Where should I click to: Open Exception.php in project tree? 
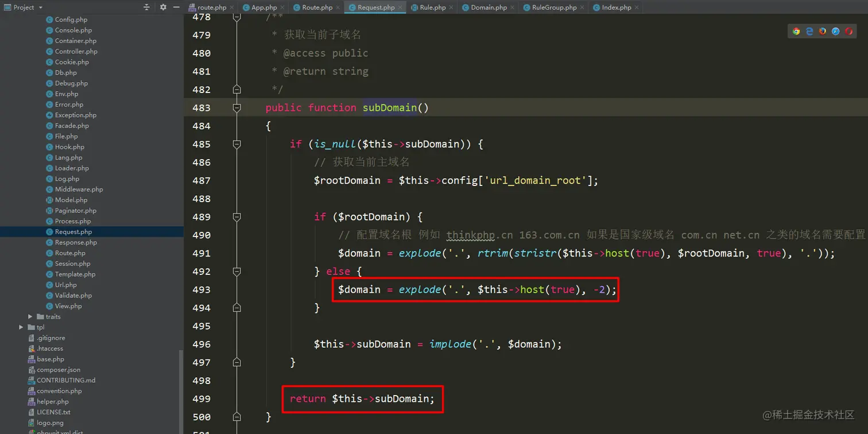pos(76,115)
